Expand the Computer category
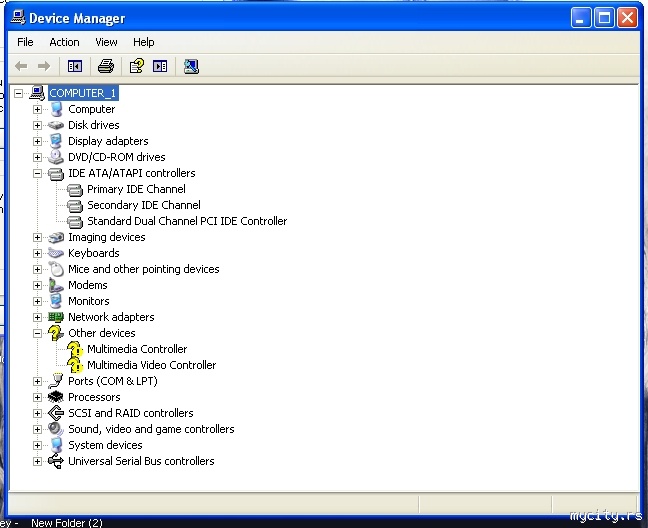 (x=37, y=109)
